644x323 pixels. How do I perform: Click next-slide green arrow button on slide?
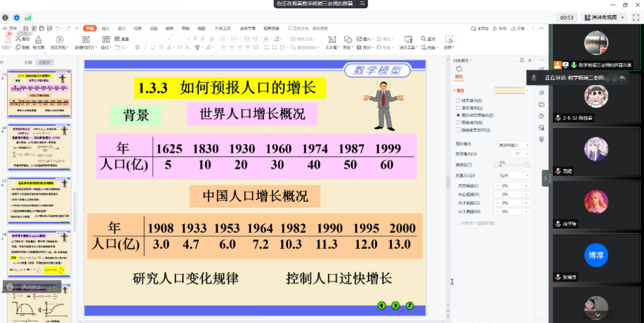395,306
